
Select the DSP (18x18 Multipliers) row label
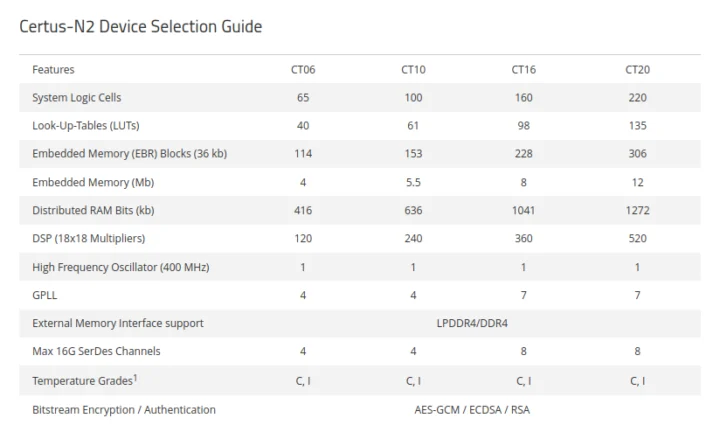click(89, 239)
